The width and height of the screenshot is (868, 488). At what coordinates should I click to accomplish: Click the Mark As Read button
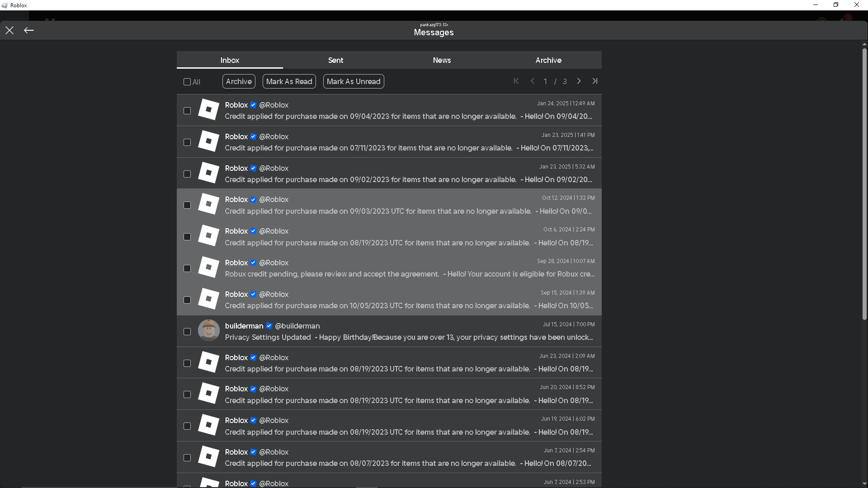click(289, 81)
